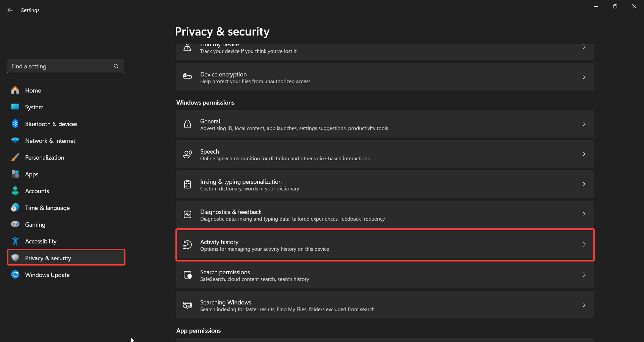Click the 'App permissions' section heading

click(x=199, y=331)
